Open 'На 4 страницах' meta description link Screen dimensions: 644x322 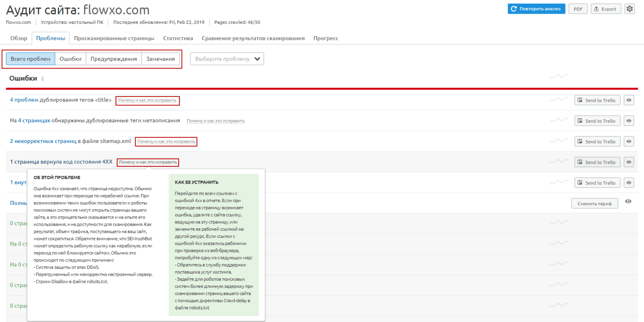pos(34,120)
